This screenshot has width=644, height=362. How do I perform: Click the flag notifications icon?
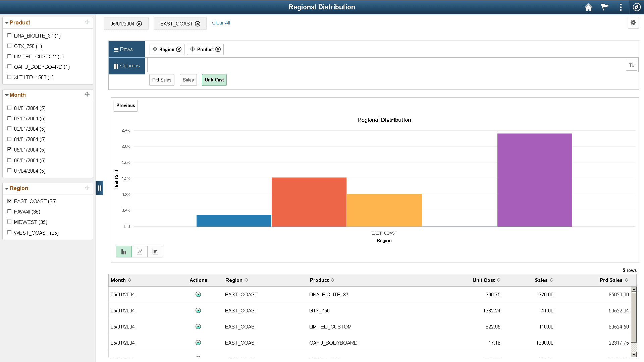pyautogui.click(x=604, y=7)
